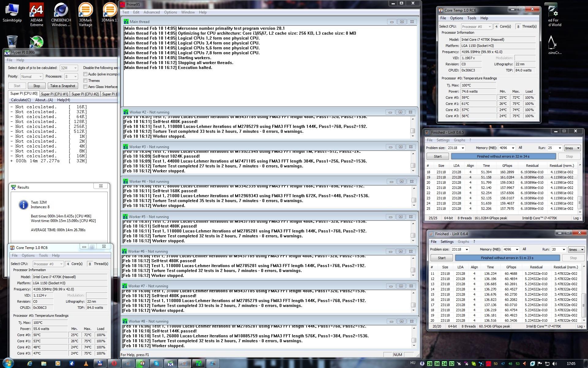
Task: Click LinX 0.6.5 finished progress bar
Action: [x=503, y=156]
